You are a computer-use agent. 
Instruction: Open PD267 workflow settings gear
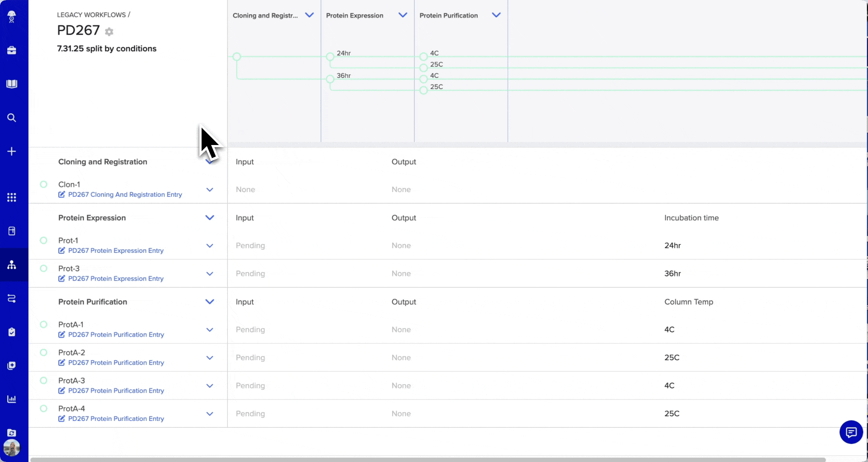coord(109,32)
